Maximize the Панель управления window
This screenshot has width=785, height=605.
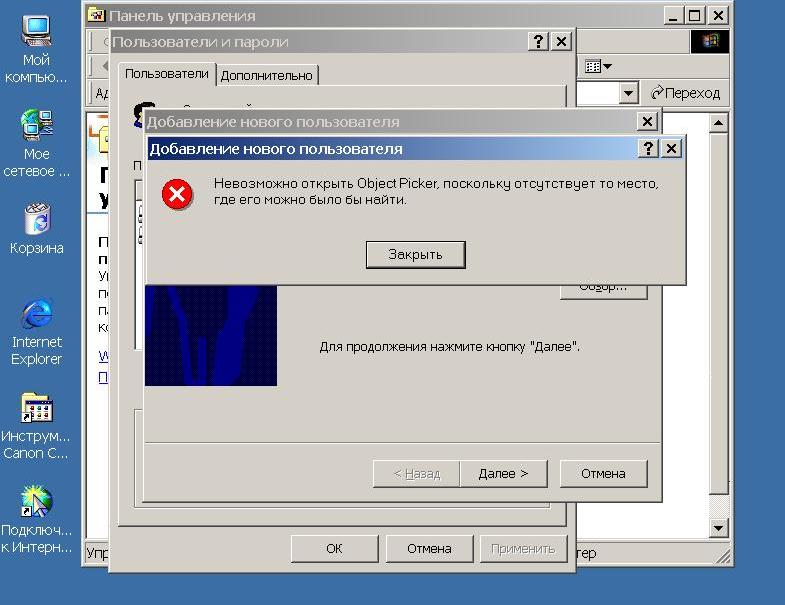694,16
